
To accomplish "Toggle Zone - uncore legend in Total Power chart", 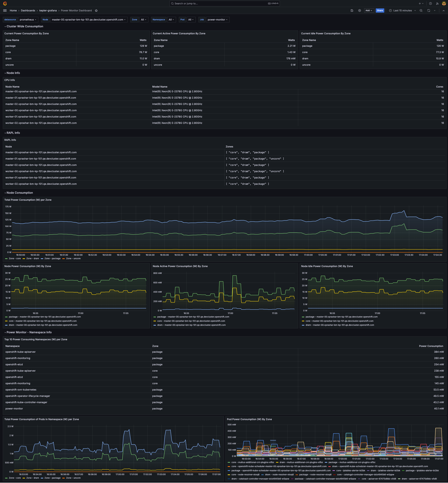I will click(73, 259).
